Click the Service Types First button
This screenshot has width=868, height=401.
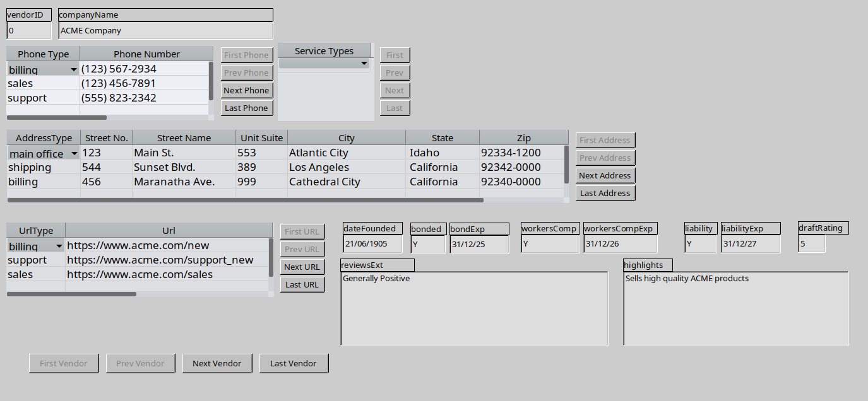395,55
